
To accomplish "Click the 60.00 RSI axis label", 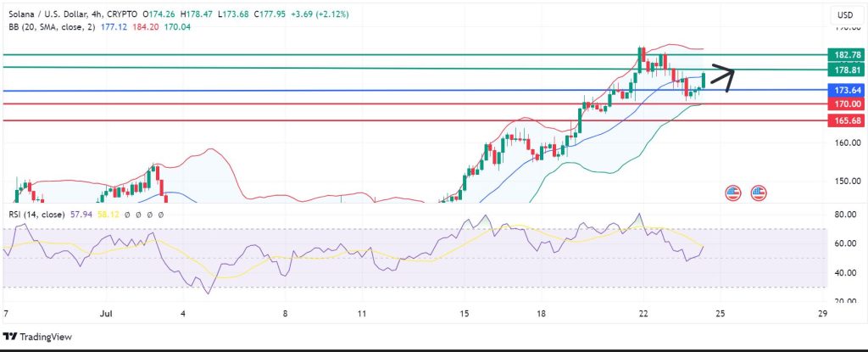I will coord(847,244).
